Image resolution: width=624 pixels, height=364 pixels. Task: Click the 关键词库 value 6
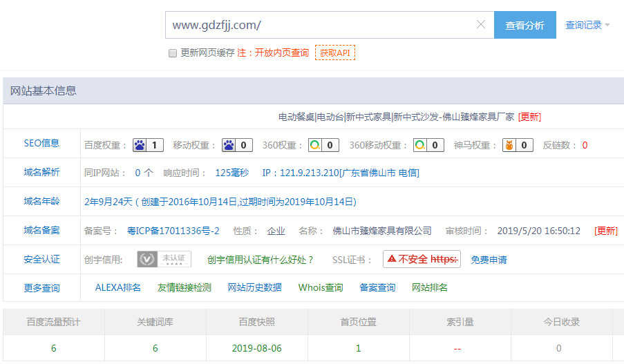pyautogui.click(x=155, y=348)
